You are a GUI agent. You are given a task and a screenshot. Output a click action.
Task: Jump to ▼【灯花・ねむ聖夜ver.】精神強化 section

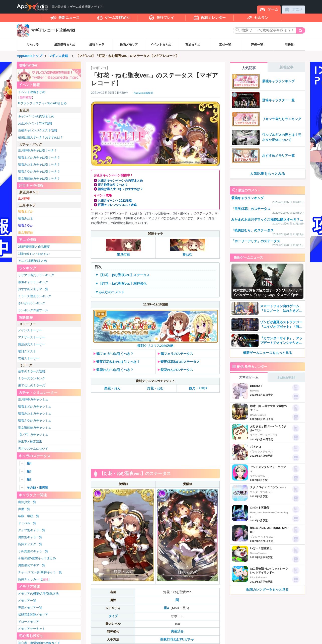121,284
